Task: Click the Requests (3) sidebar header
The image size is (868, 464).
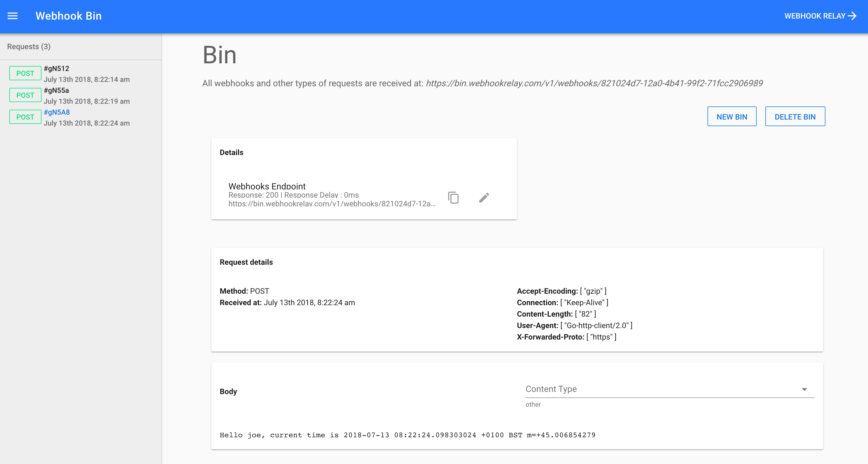Action: [x=29, y=46]
